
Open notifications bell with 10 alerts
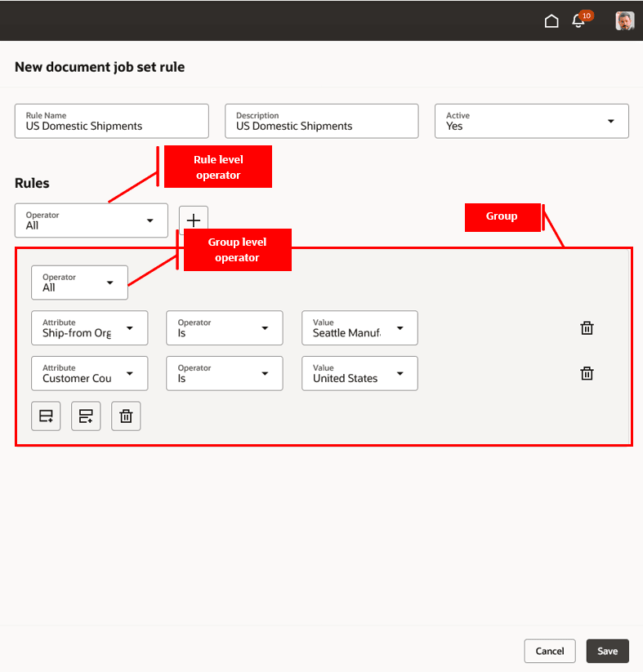(x=581, y=20)
